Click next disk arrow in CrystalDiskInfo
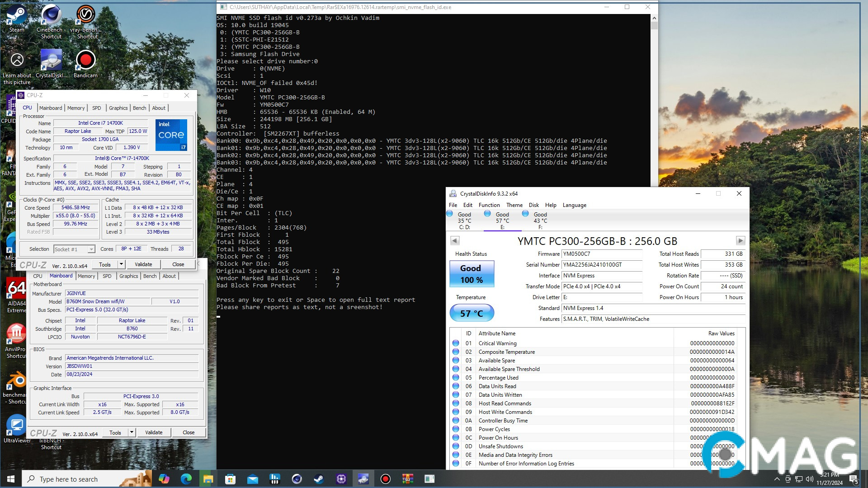This screenshot has height=488, width=868. [x=740, y=241]
